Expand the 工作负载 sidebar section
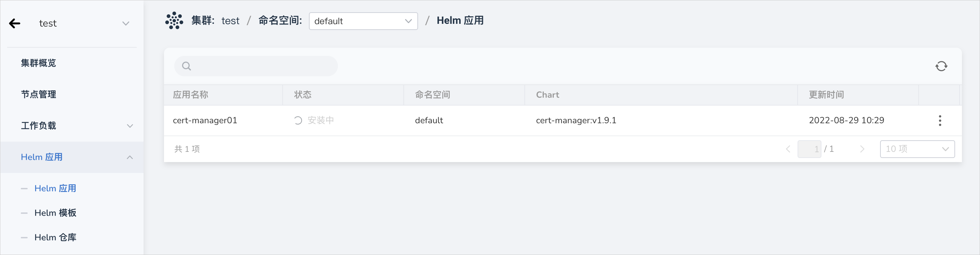 coord(130,126)
